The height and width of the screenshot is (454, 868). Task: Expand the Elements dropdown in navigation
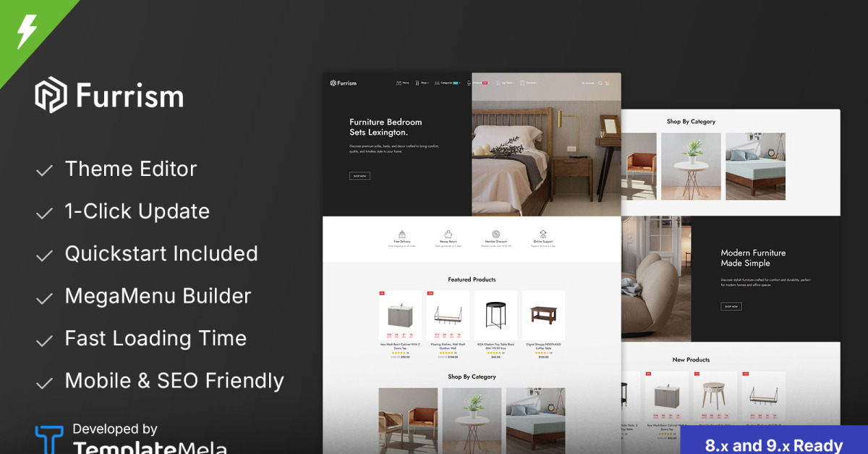point(530,83)
